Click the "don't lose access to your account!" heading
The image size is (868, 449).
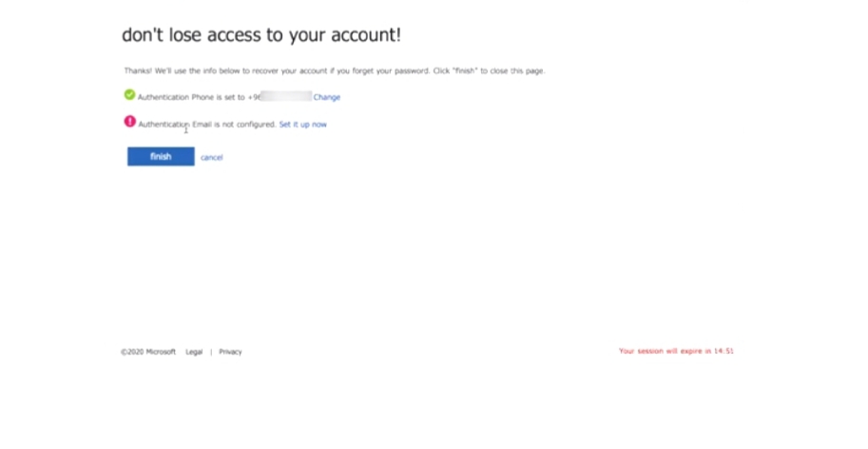pos(261,34)
